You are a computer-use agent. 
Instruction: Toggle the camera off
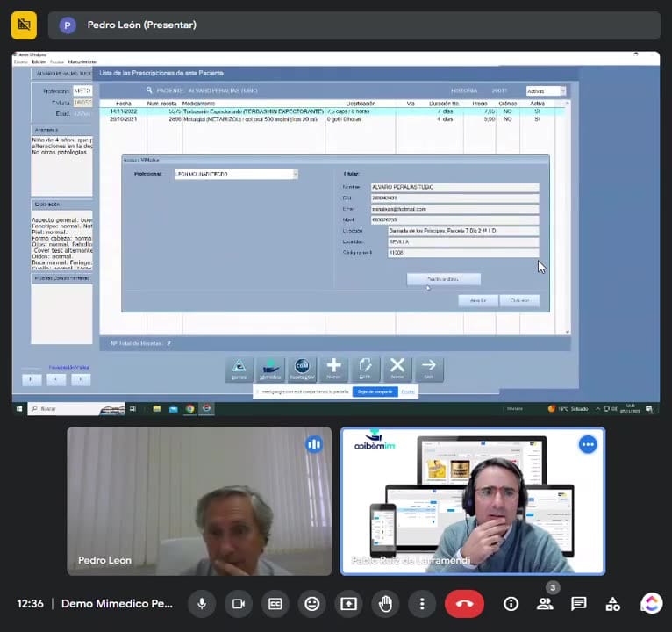point(239,604)
